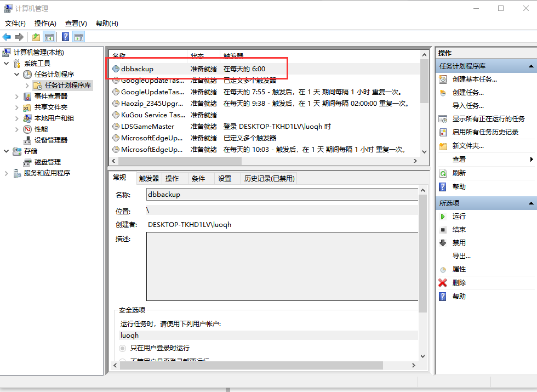Image resolution: width=537 pixels, height=392 pixels.
Task: Click the 磁盘管理 tree icon
Action: [27, 162]
